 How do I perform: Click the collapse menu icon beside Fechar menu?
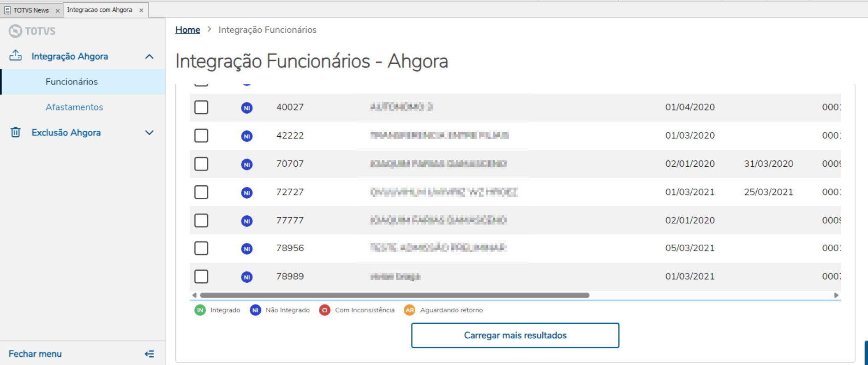[150, 354]
